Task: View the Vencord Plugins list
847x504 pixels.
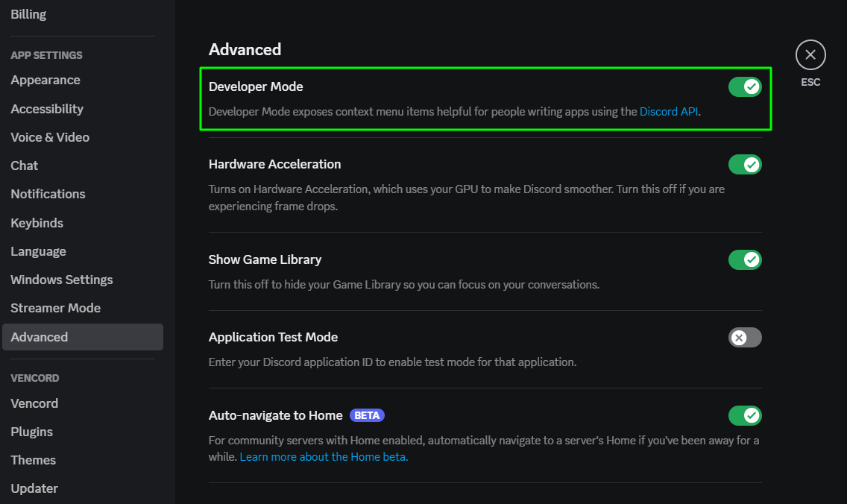Action: (32, 432)
